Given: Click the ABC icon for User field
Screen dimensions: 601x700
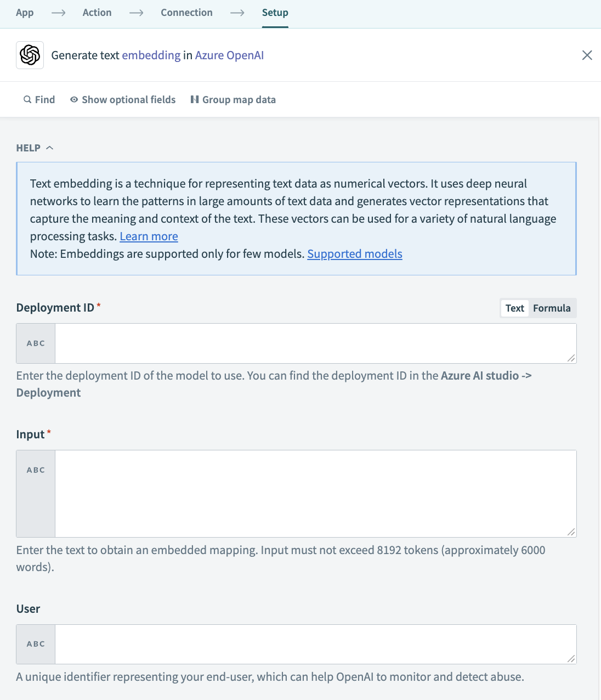Looking at the screenshot, I should point(35,644).
